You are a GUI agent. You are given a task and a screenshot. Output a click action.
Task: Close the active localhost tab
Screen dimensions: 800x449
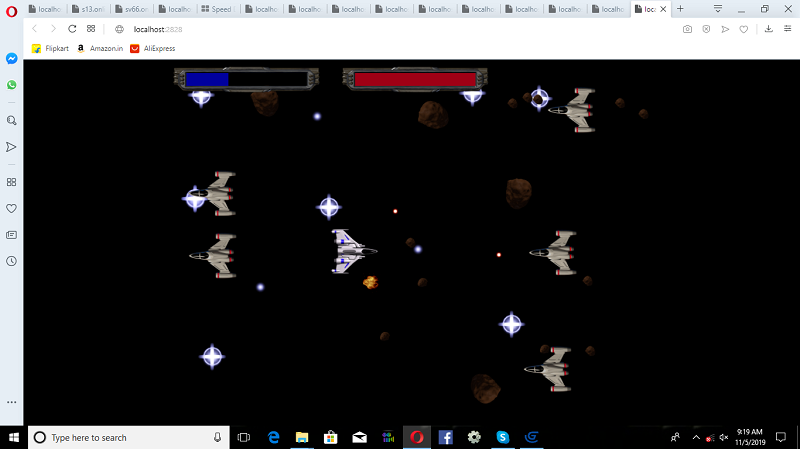point(663,9)
